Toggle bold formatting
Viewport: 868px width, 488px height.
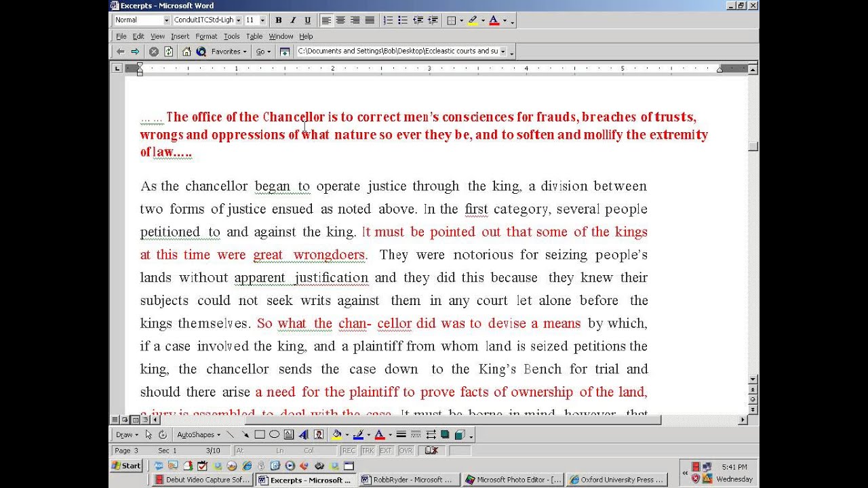click(x=278, y=20)
